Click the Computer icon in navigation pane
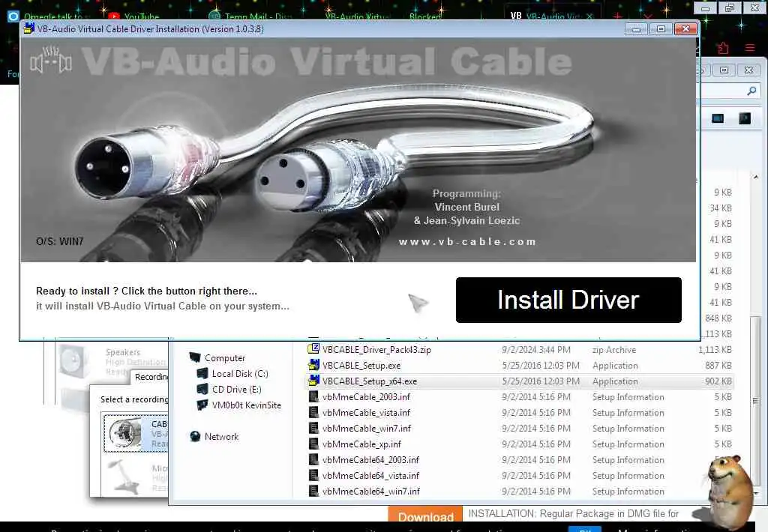 [195, 357]
